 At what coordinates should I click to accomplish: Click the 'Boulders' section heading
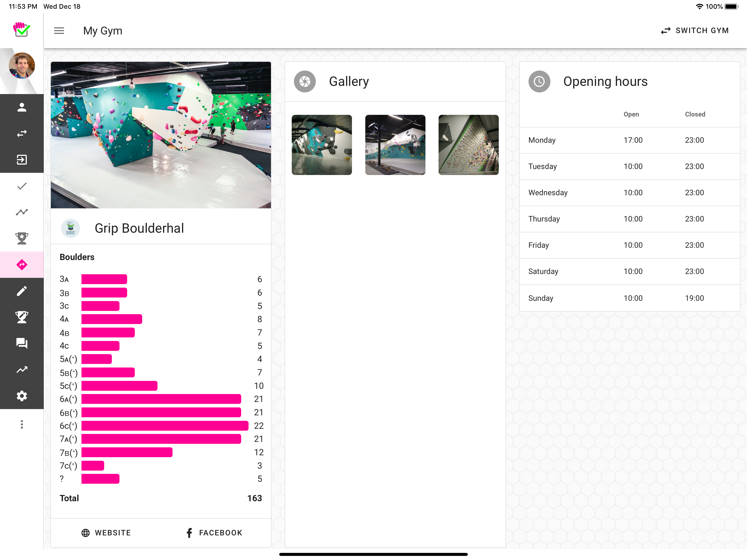click(77, 257)
